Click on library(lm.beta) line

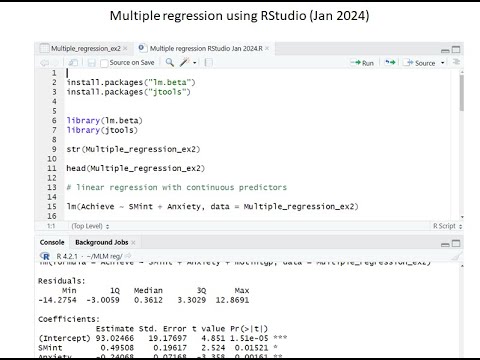104,121
